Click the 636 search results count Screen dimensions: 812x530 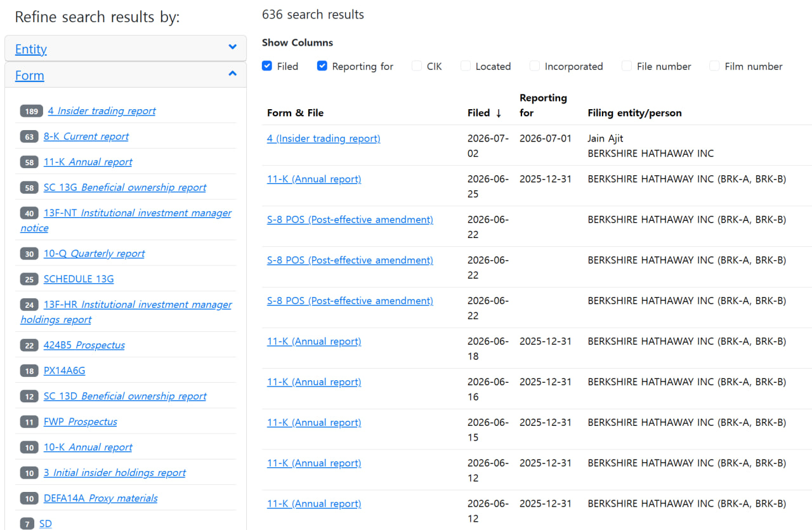313,15
